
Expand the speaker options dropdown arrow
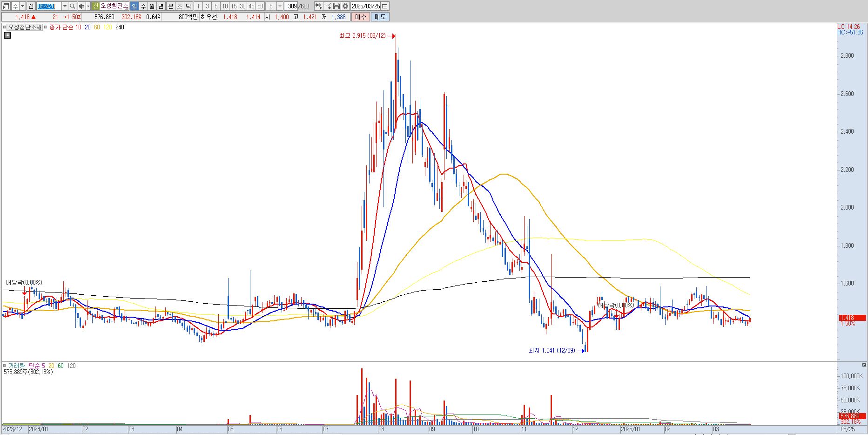tap(88, 6)
